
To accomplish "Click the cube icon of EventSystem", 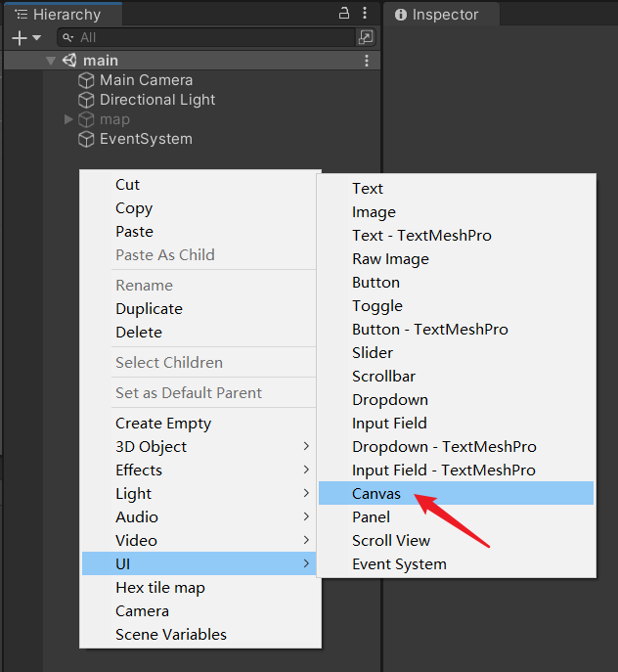I will click(86, 139).
